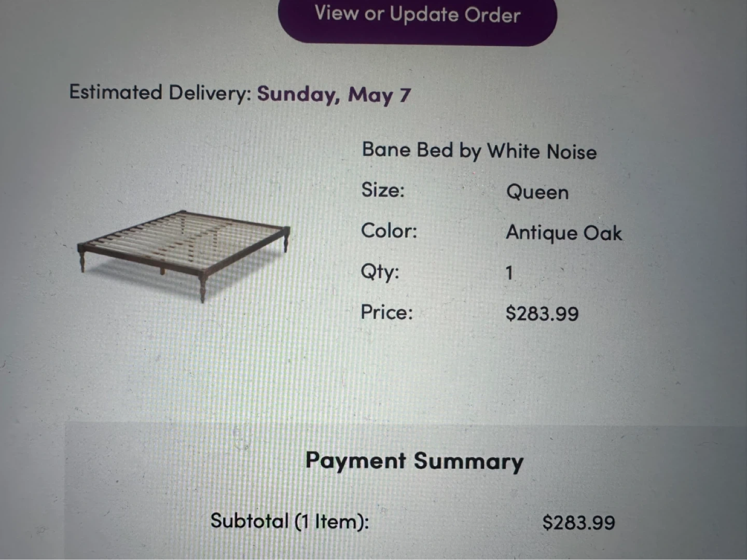
Task: Click the View or Update Order button
Action: point(417,16)
